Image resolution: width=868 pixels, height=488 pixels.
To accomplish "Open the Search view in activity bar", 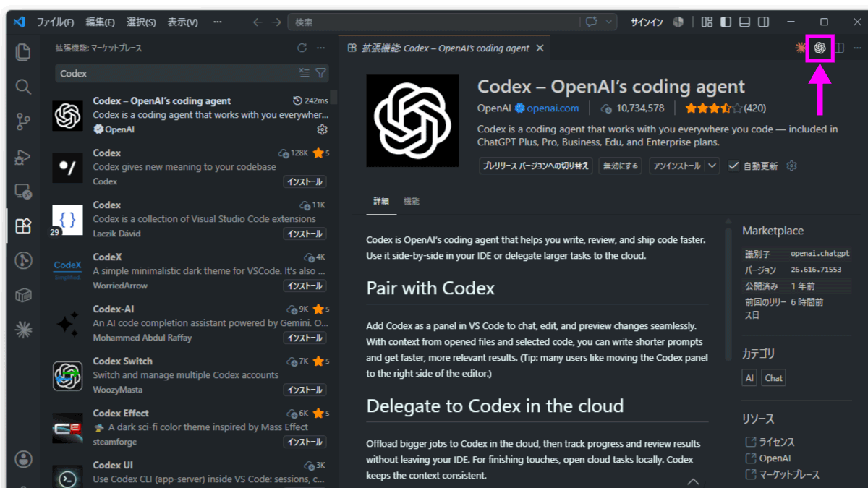I will [x=23, y=87].
